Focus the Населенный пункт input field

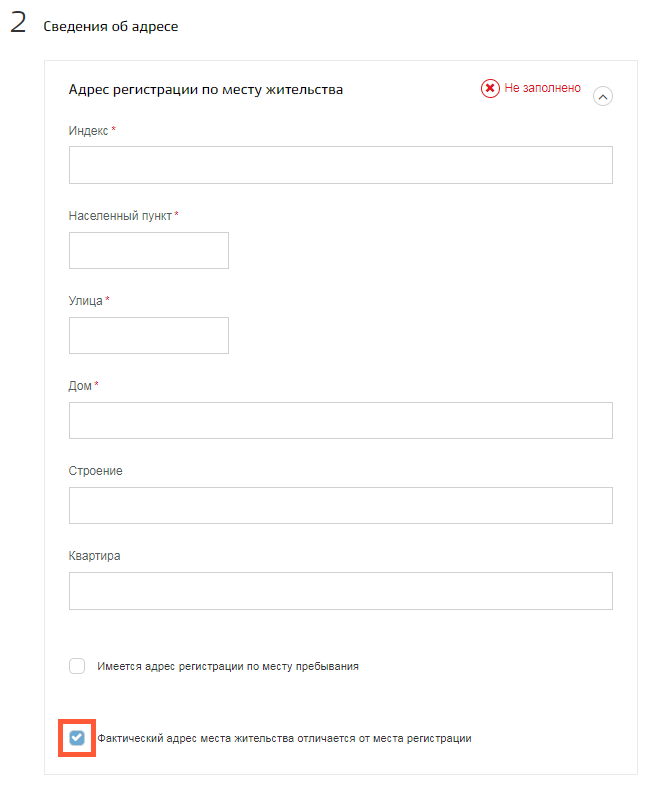point(149,250)
